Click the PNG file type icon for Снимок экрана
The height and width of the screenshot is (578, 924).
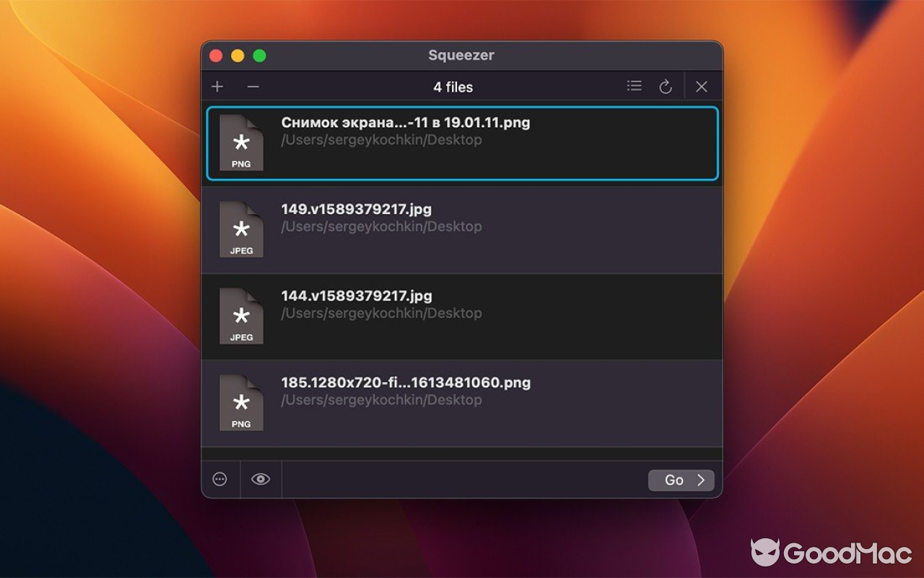pyautogui.click(x=241, y=143)
